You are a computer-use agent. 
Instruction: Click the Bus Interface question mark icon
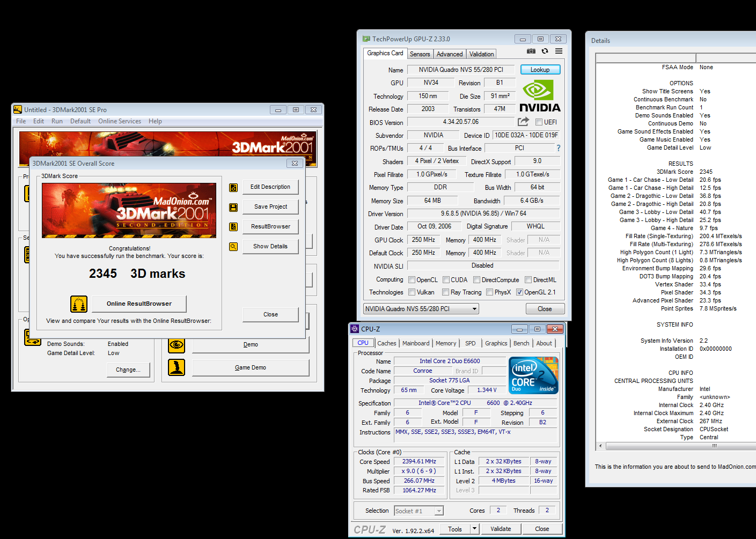[x=559, y=148]
